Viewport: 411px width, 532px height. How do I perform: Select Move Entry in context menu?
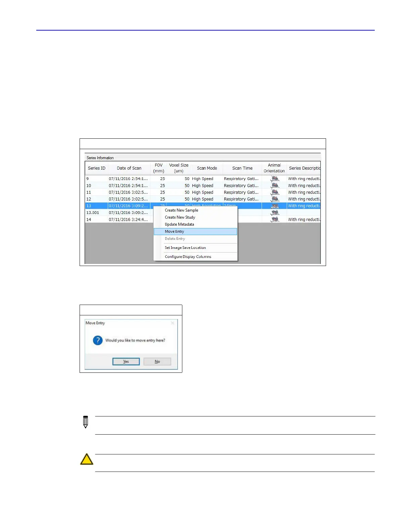(195, 231)
